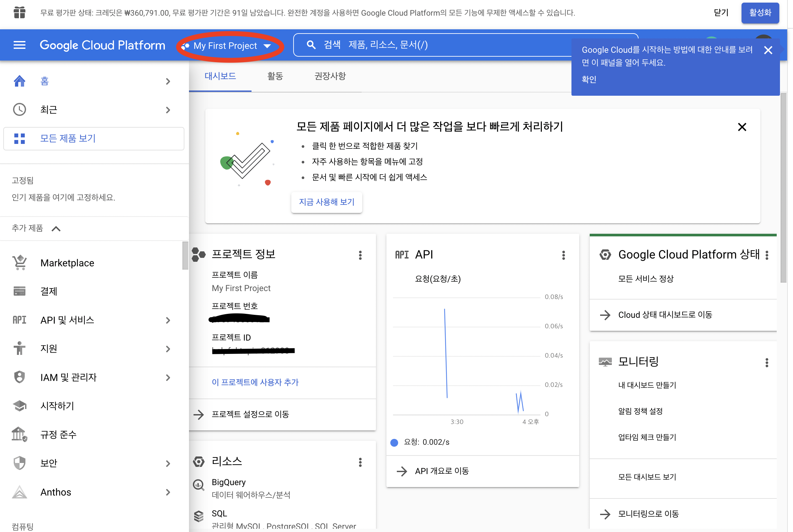The width and height of the screenshot is (793, 532).
Task: Expand the IAM 및 관리자 submenu
Action: [168, 377]
